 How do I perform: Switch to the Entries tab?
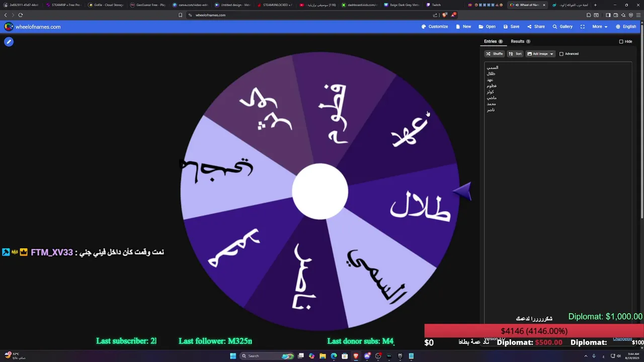493,41
